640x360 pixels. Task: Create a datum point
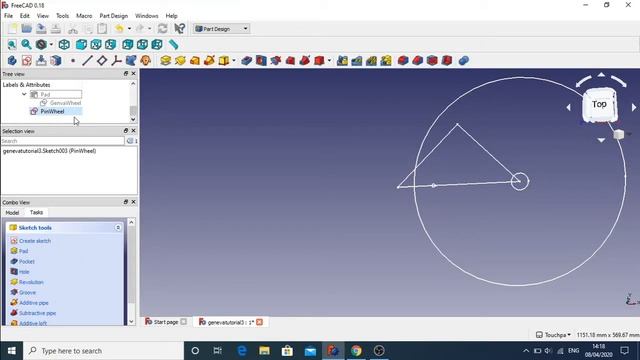click(x=73, y=61)
